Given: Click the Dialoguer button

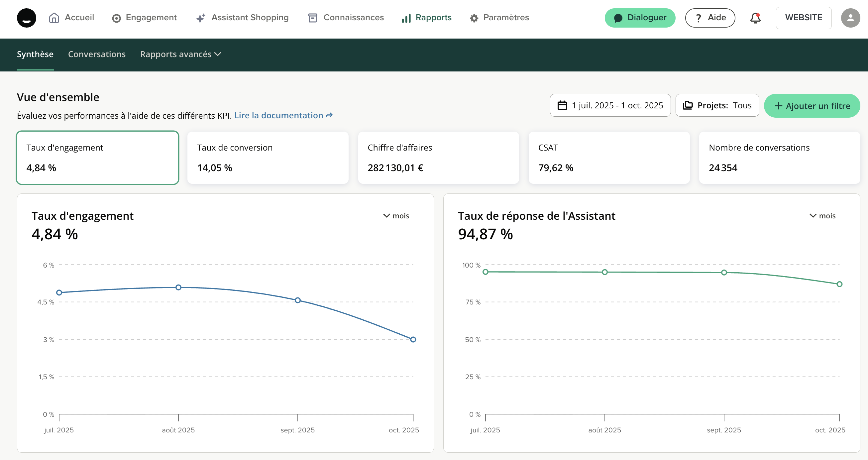Looking at the screenshot, I should (640, 18).
